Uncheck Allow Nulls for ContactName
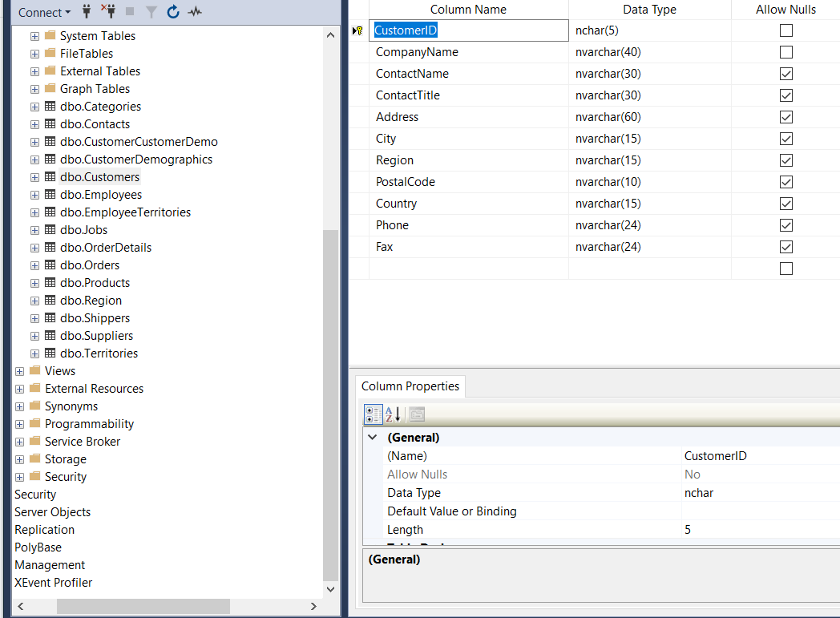Screen dimensions: 840x618 (785, 74)
